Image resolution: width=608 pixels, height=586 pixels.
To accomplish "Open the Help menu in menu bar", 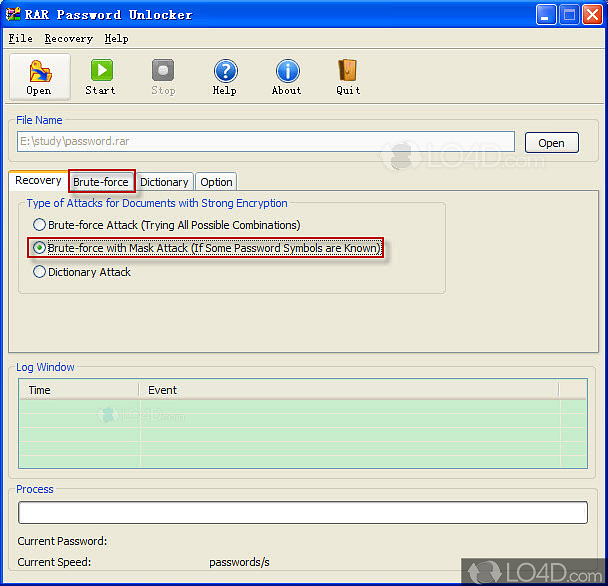I will pyautogui.click(x=116, y=38).
